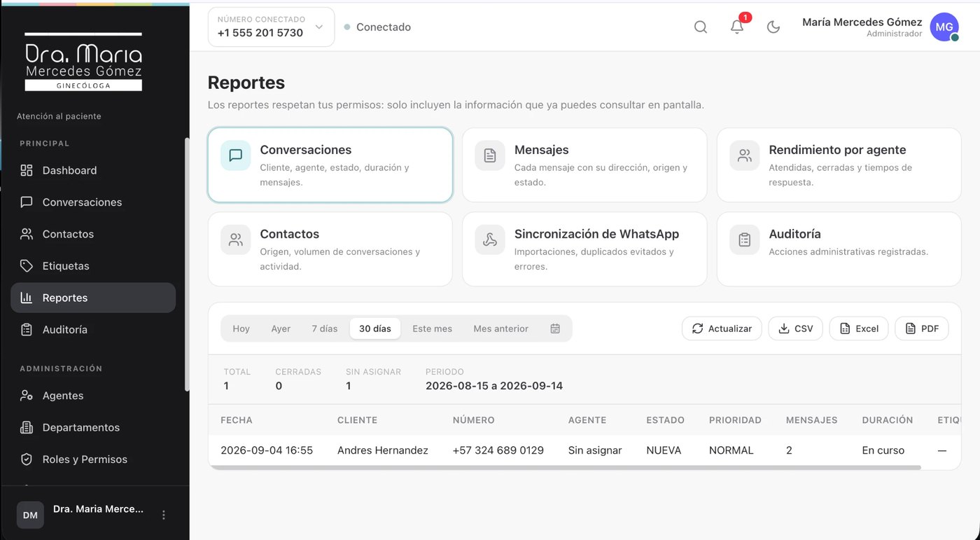Go to Dashboard in sidebar
Screen dimensions: 980x540
click(x=93, y=170)
